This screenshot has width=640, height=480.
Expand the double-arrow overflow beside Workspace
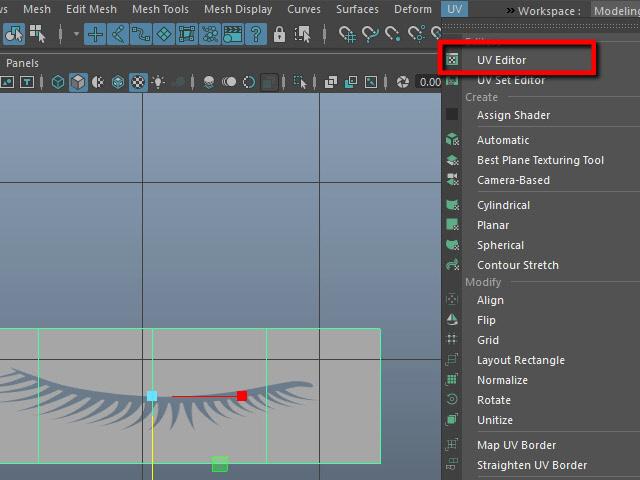[510, 10]
